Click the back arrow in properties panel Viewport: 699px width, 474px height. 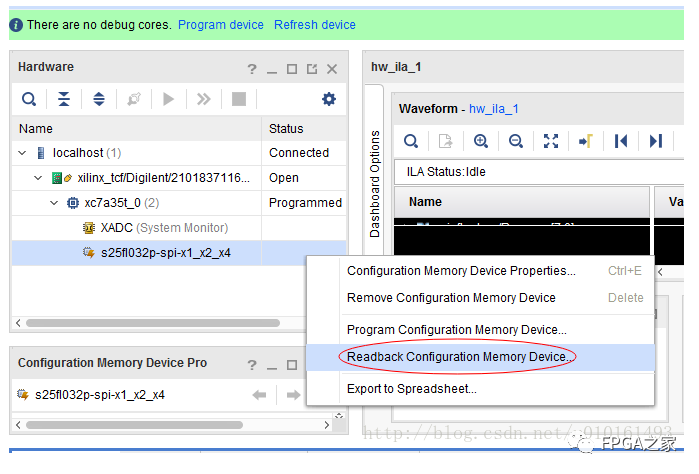(259, 395)
